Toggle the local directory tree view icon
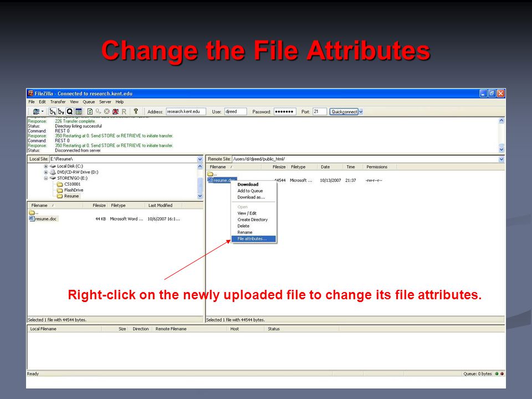Image resolution: width=532 pixels, height=399 pixels. [53, 111]
